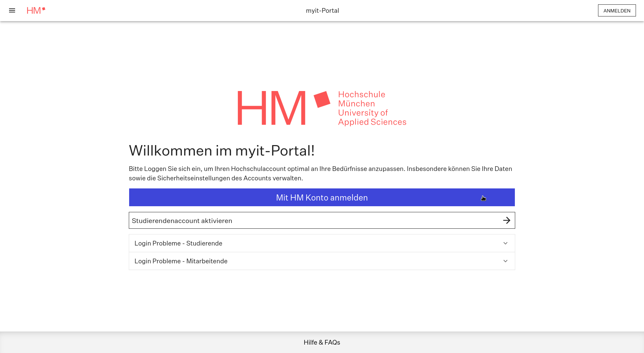644x353 pixels.
Task: Click the right arrow icon for account activation
Action: [506, 220]
